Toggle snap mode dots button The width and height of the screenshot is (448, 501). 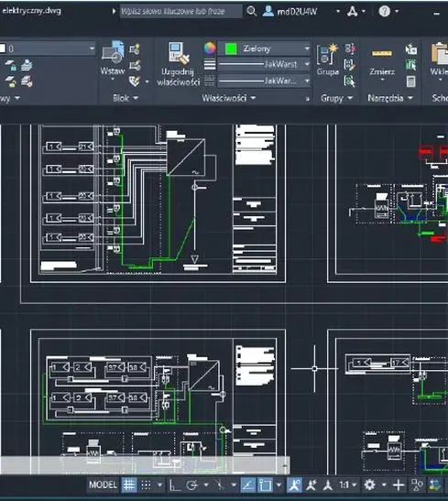pos(147,485)
